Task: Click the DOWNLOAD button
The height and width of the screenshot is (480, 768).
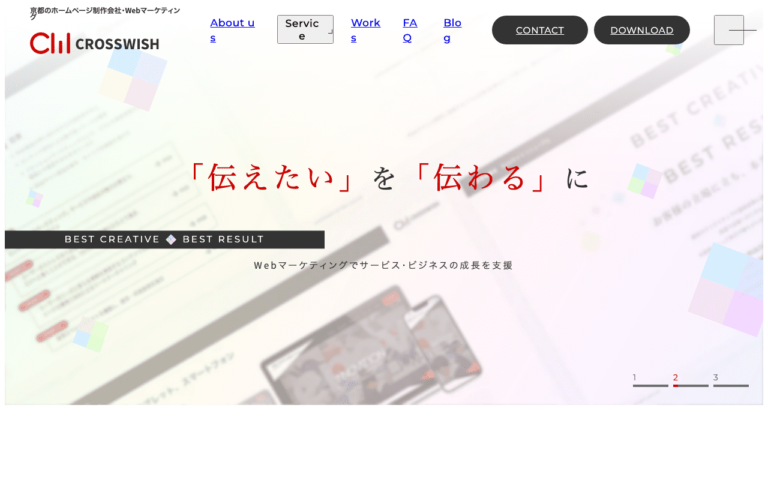Action: [642, 30]
